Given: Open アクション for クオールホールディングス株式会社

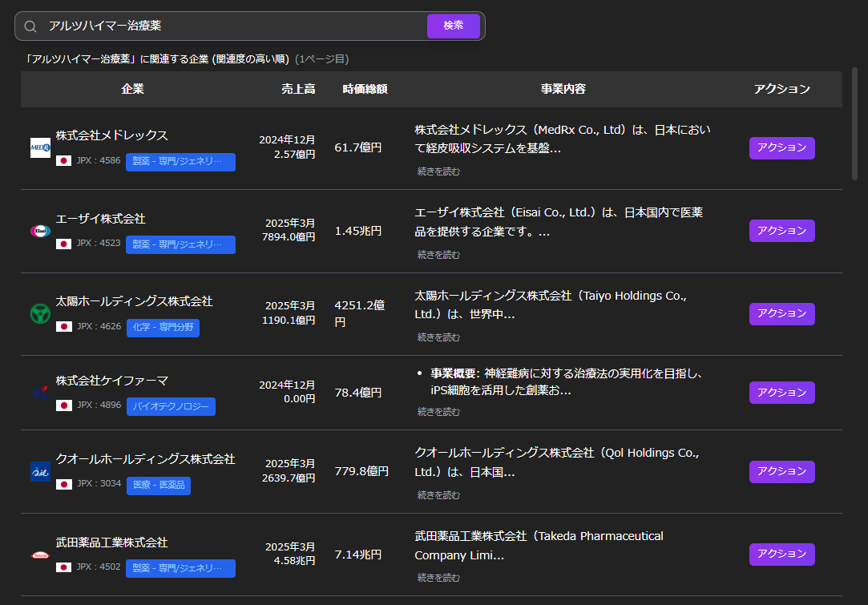Looking at the screenshot, I should (x=781, y=472).
